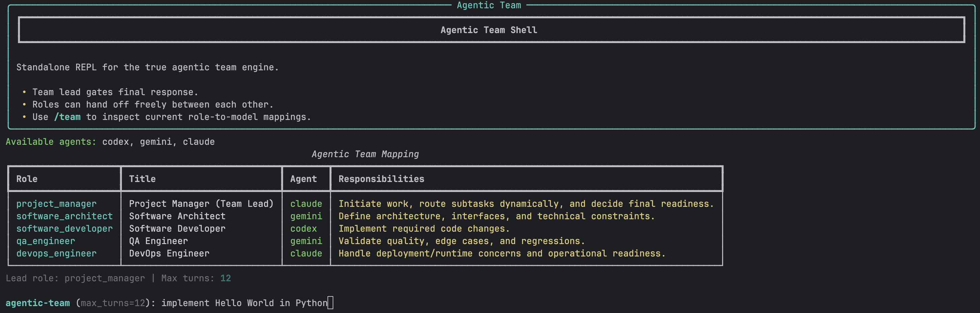Click the Available agents label
This screenshot has width=980, height=313.
51,142
